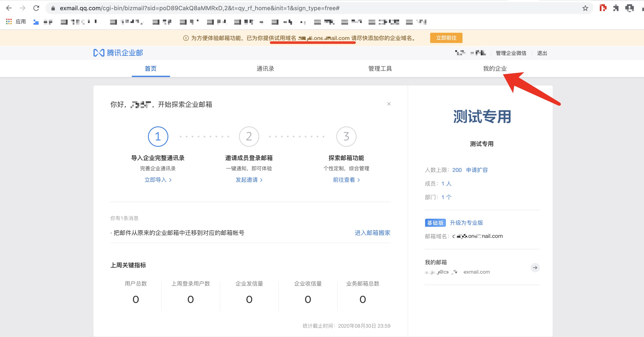The width and height of the screenshot is (644, 337).
Task: Click the browser reload icon
Action: (36, 8)
